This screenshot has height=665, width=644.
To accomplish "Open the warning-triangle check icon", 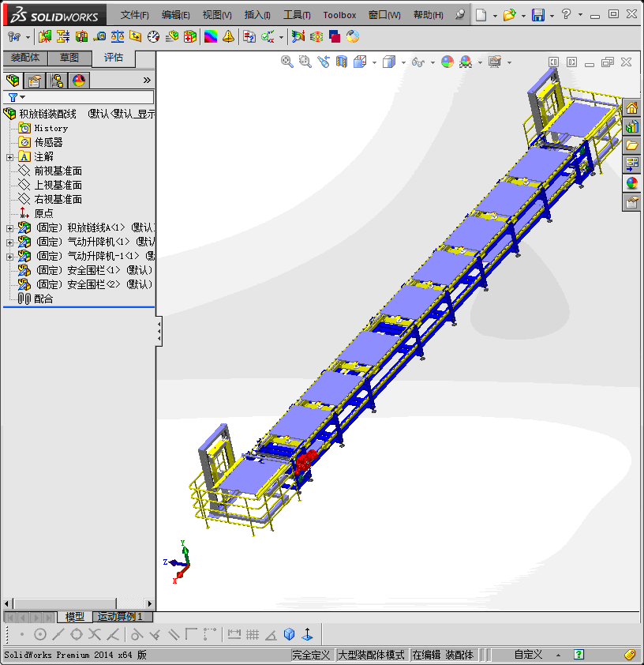I will pyautogui.click(x=228, y=37).
